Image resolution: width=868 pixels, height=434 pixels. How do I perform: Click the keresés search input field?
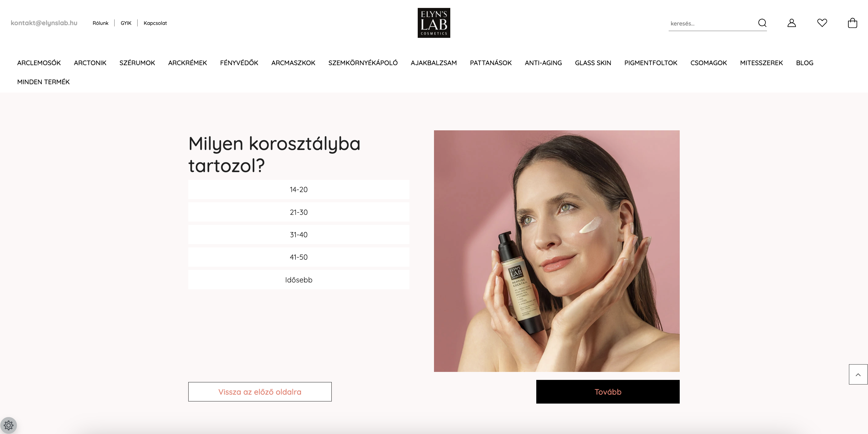click(x=712, y=23)
